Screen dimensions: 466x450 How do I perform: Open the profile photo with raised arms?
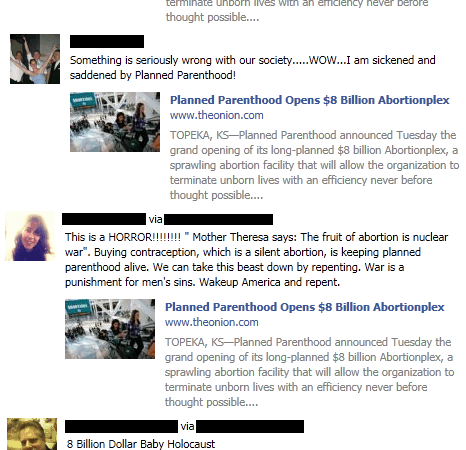pyautogui.click(x=35, y=59)
